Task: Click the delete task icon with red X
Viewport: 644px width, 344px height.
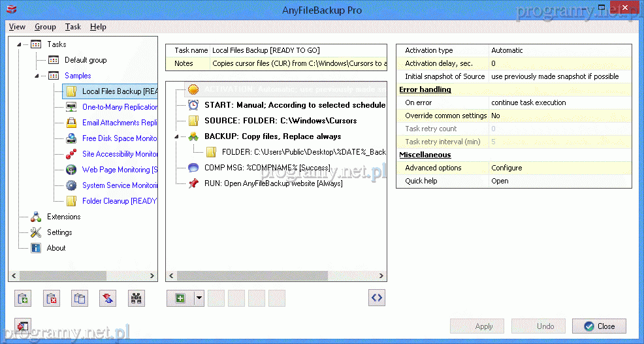Action: pos(52,299)
